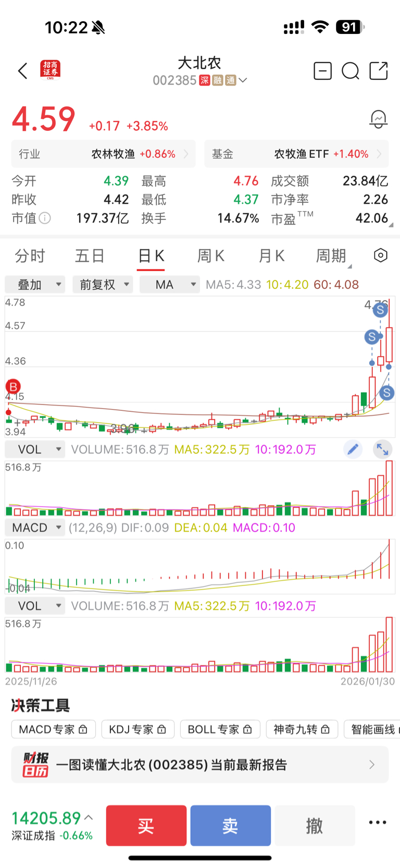Tap the topmost S sell marker
400x868 pixels.
381,310
